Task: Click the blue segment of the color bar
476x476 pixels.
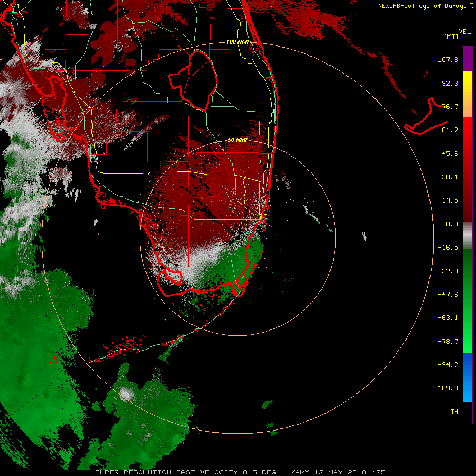Action: pyautogui.click(x=467, y=377)
